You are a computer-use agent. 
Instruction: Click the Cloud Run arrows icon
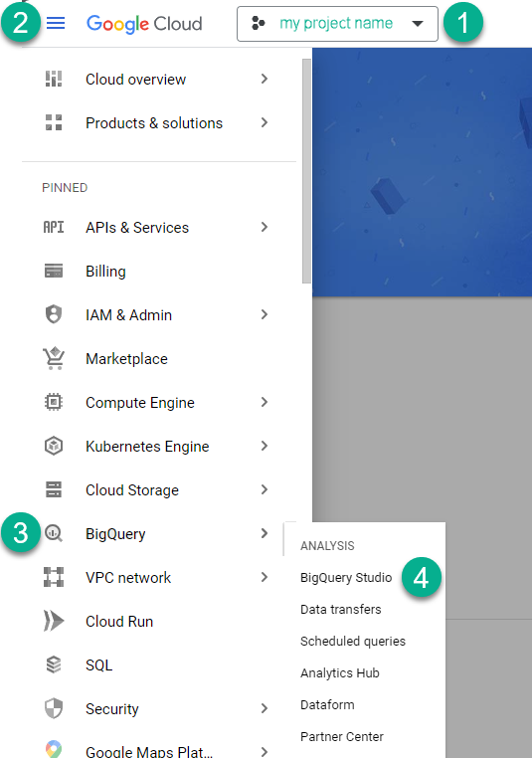pos(54,621)
